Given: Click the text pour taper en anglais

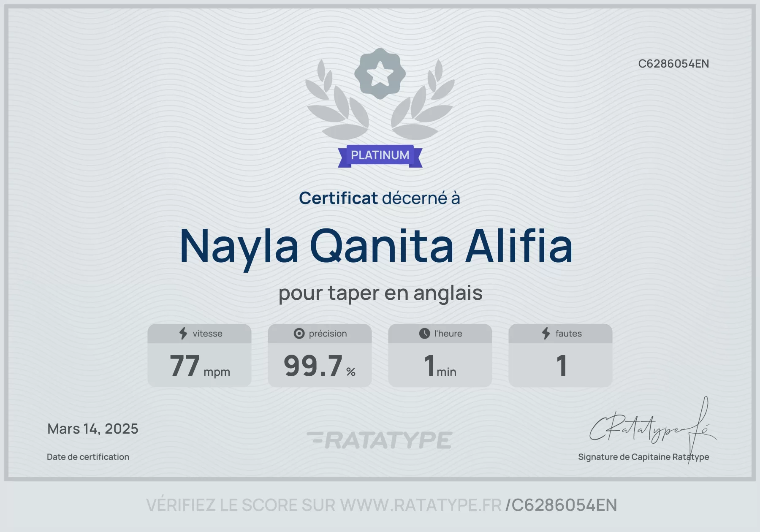Looking at the screenshot, I should click(380, 293).
